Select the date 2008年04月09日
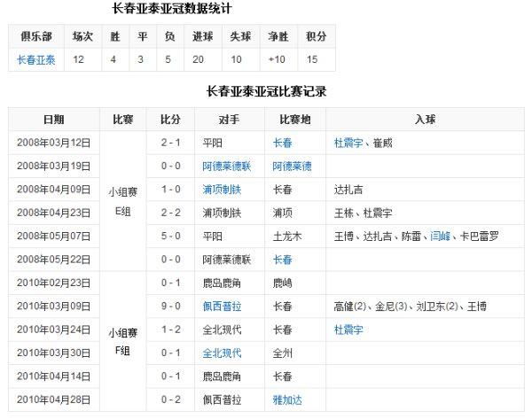The height and width of the screenshot is (419, 532). point(53,190)
